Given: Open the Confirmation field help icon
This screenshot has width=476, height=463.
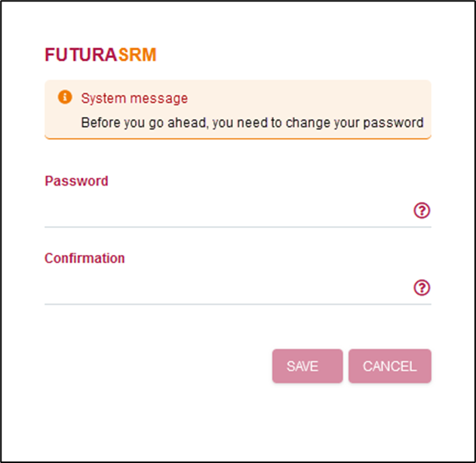Looking at the screenshot, I should (x=422, y=287).
